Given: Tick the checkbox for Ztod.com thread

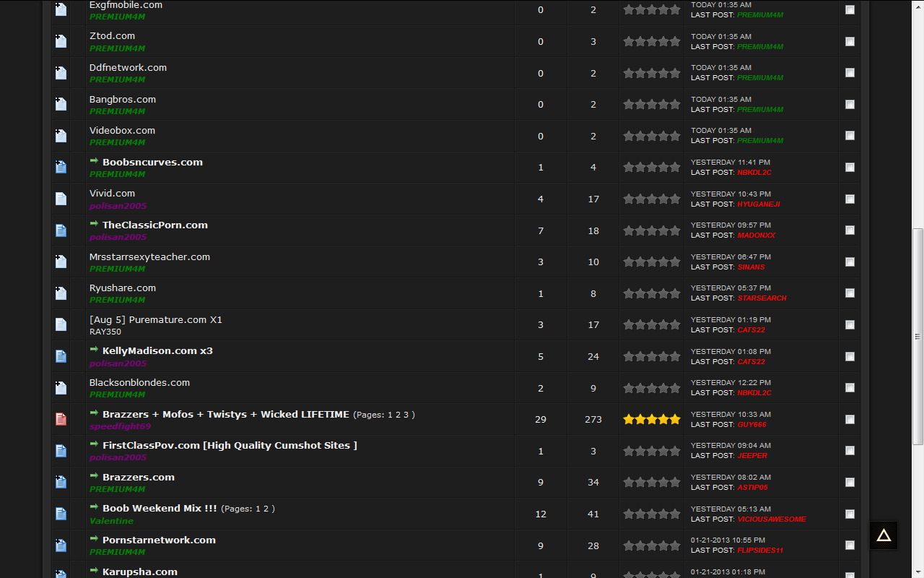Looking at the screenshot, I should click(x=850, y=41).
